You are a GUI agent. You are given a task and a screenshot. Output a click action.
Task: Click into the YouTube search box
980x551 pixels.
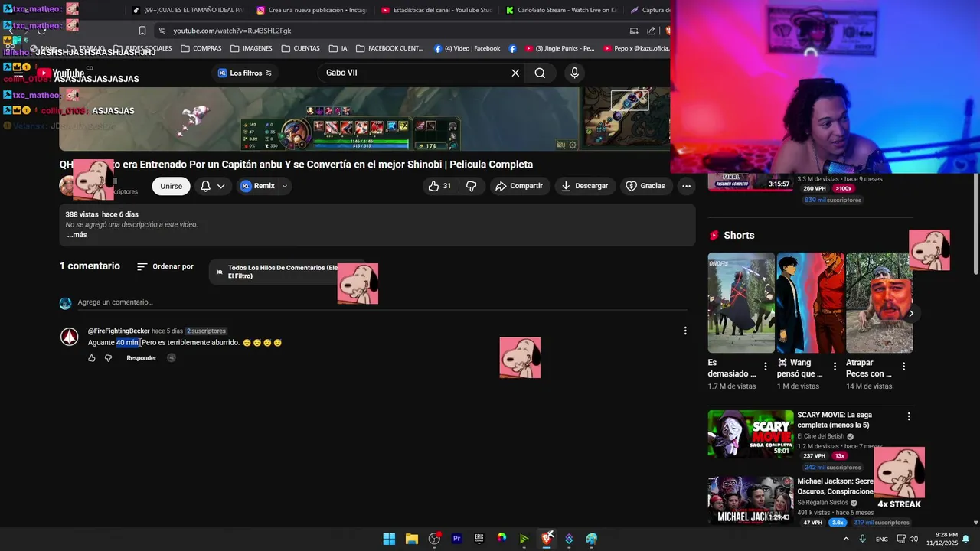coord(413,73)
